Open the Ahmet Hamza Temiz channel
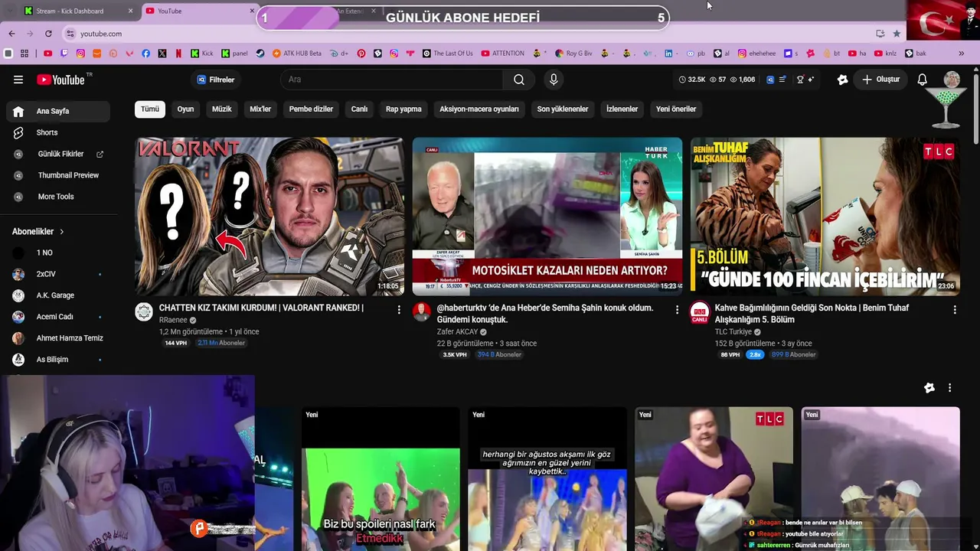Viewport: 980px width, 551px height. tap(58, 338)
